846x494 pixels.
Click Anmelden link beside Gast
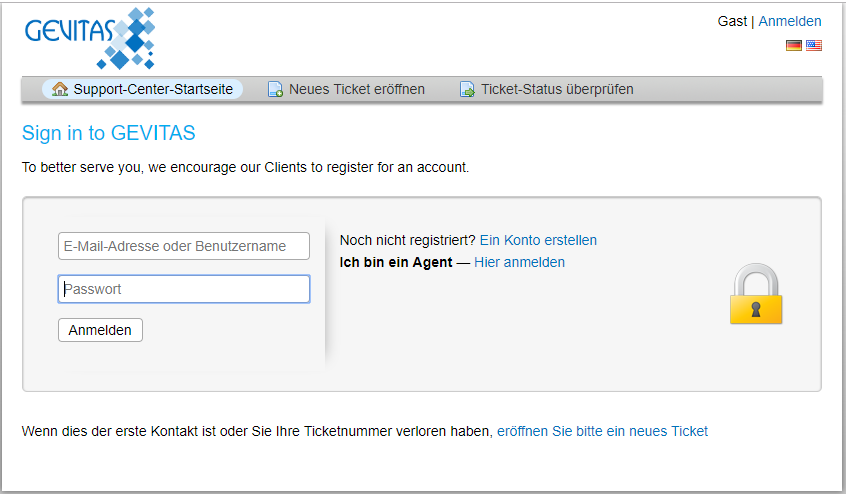coord(790,21)
